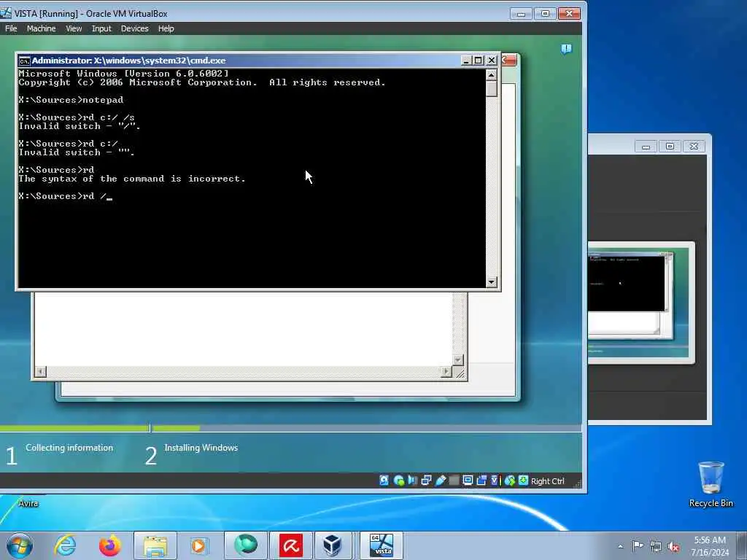Click the Avira desktop label
This screenshot has height=560, width=747.
point(28,503)
